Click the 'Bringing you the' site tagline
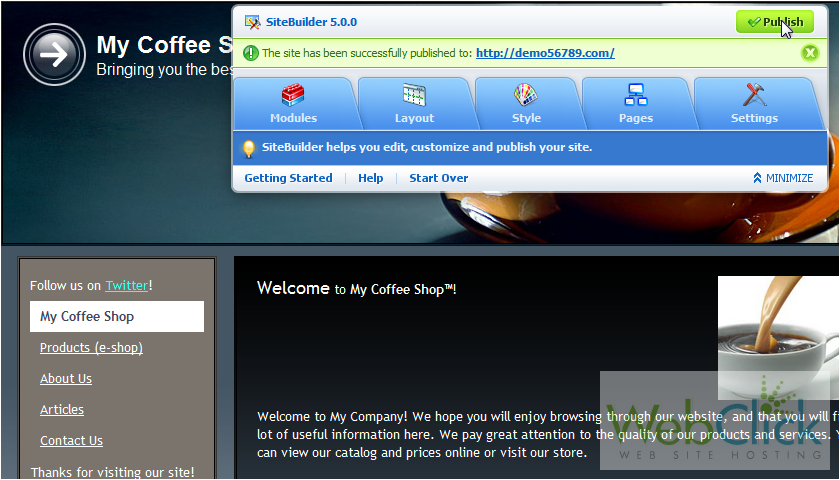The width and height of the screenshot is (840, 480). pos(164,70)
